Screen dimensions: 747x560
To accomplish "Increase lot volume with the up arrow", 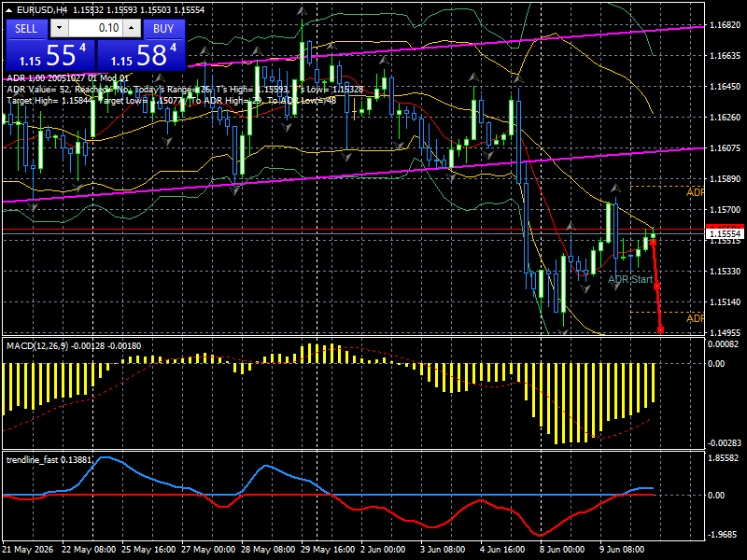I will (132, 28).
